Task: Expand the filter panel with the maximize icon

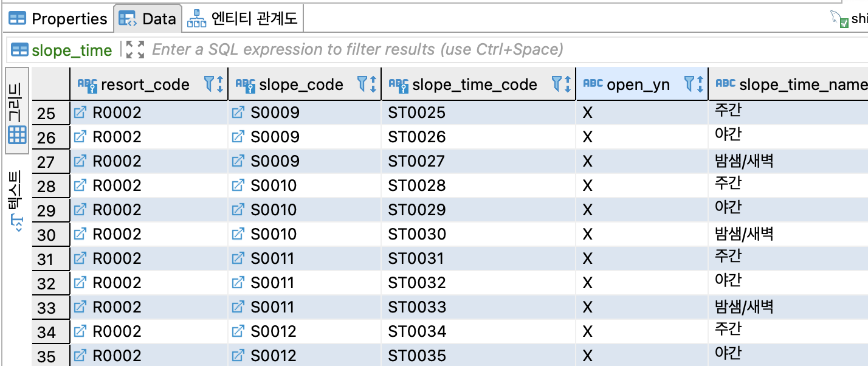Action: click(135, 50)
